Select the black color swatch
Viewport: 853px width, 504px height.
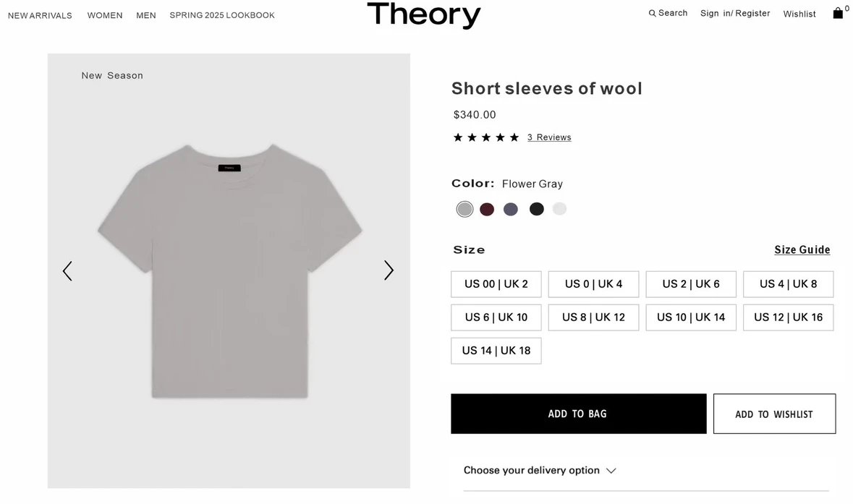(536, 209)
